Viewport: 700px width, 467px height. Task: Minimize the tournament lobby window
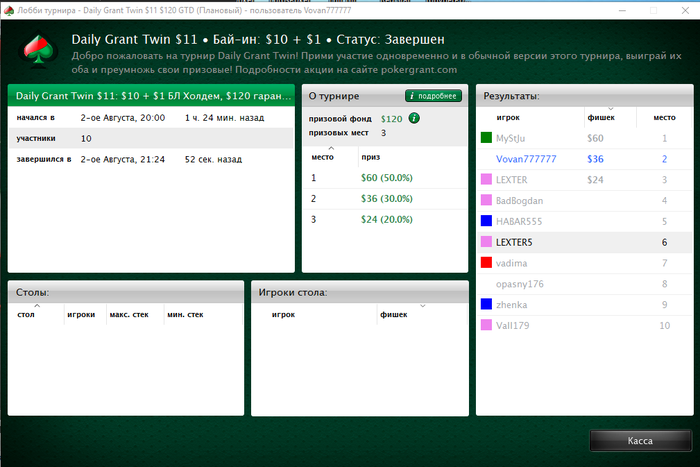tap(622, 10)
